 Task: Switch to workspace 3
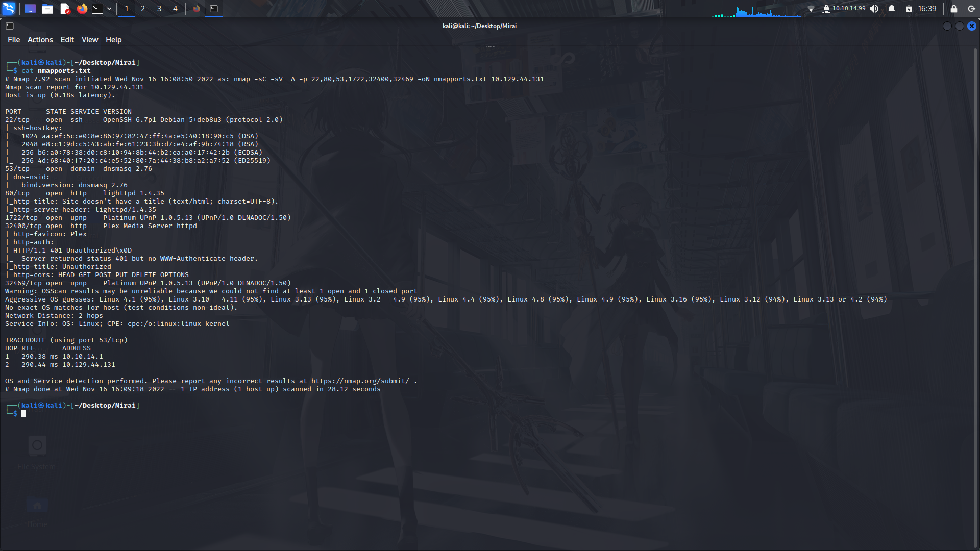159,9
